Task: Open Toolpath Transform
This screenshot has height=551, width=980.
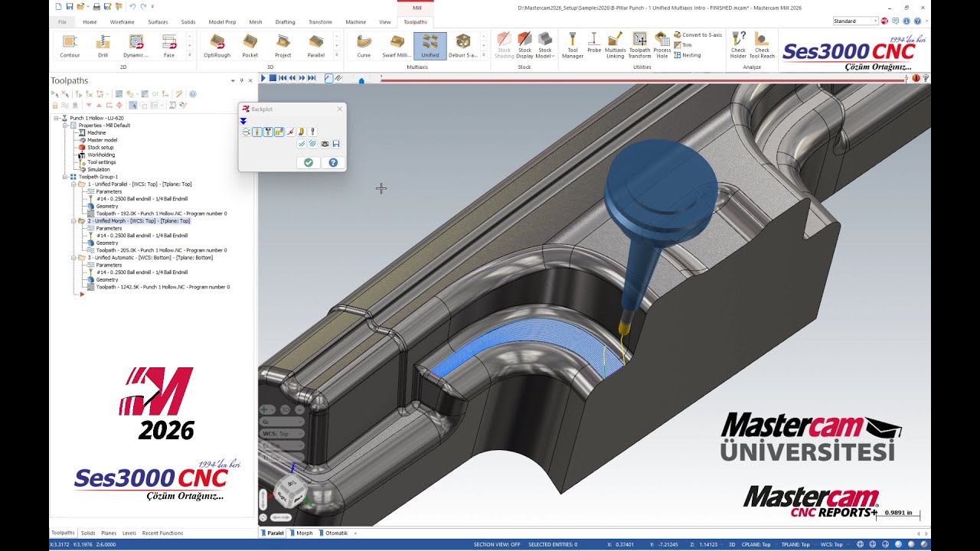Action: pos(640,46)
